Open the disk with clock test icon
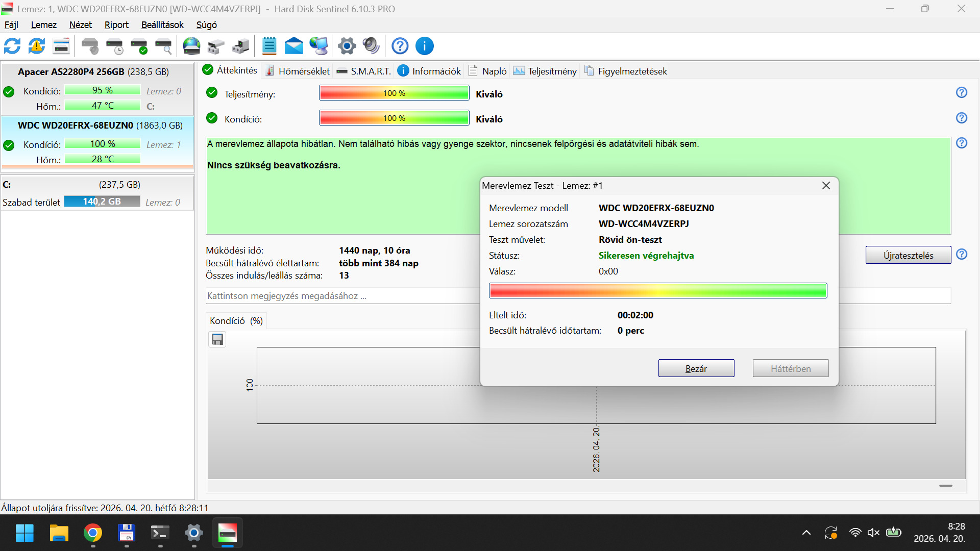Screen dimensions: 980x551 [115, 46]
